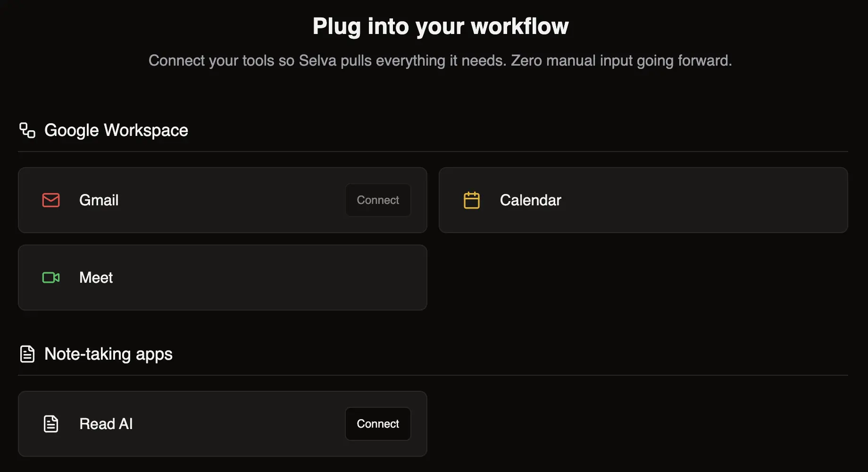Click the envelope icon inside the Gmail card
Viewport: 868px width, 472px height.
point(50,200)
